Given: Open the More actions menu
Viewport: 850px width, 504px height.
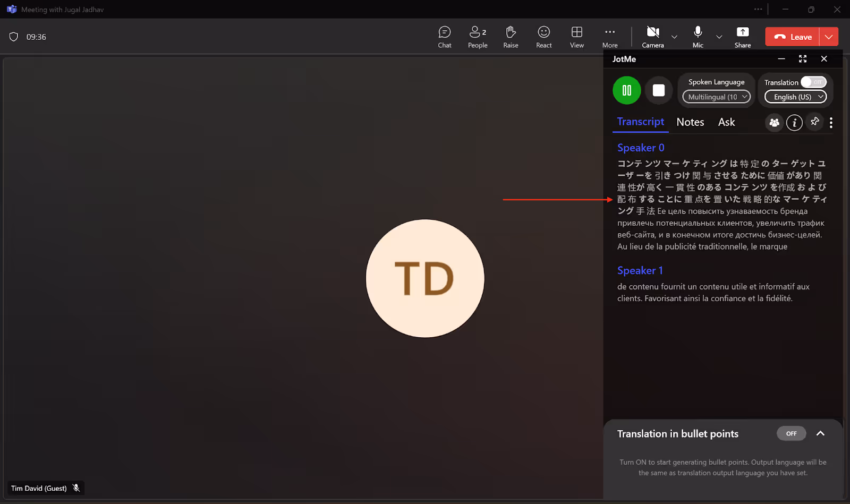Looking at the screenshot, I should tap(610, 37).
